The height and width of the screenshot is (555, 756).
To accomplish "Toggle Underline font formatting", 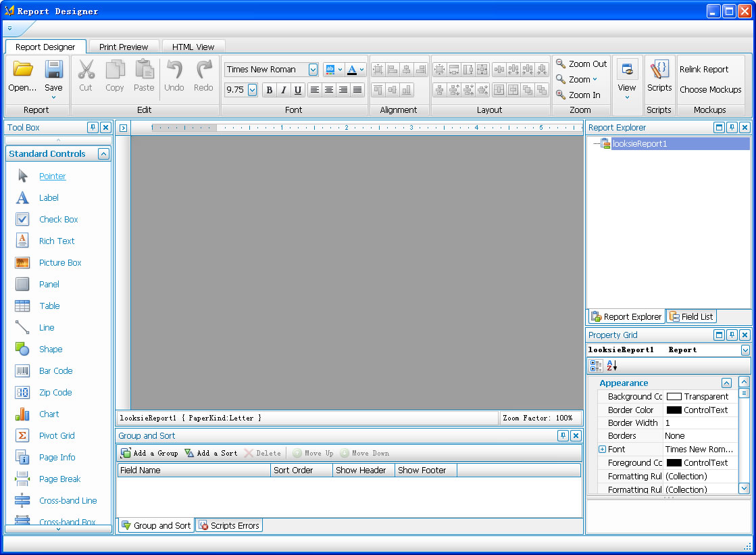I will [x=297, y=90].
